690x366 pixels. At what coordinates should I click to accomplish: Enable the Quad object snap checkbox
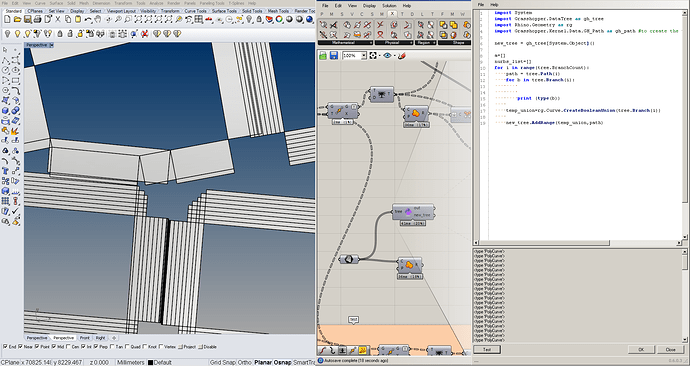128,347
